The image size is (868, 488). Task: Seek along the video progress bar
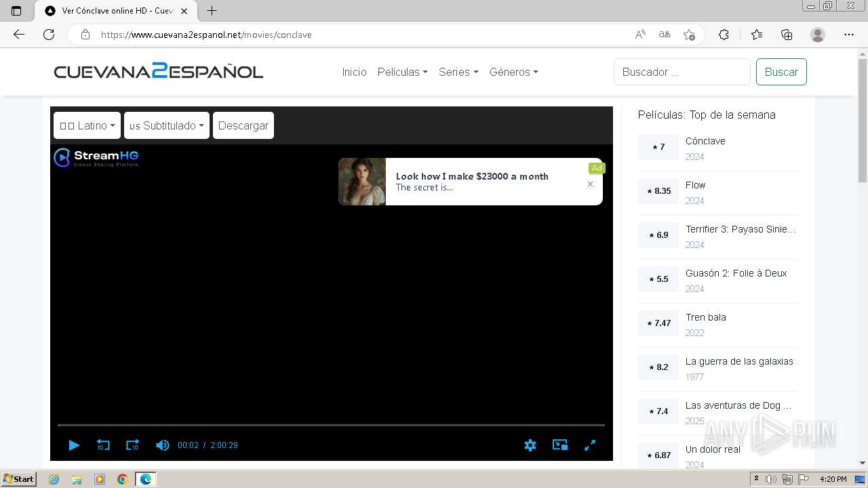tap(332, 425)
